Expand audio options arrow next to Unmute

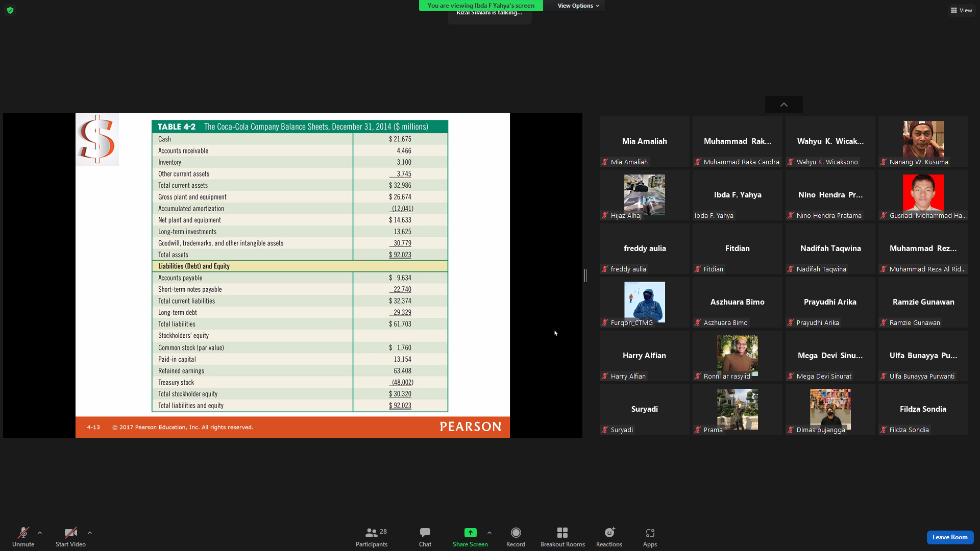[40, 533]
